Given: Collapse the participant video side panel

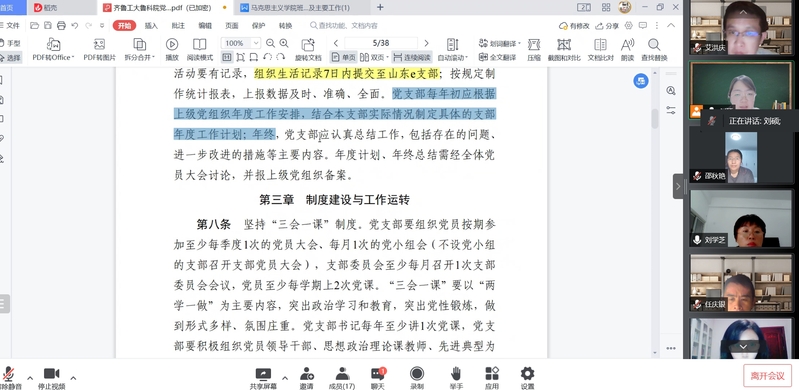Looking at the screenshot, I should [678, 187].
